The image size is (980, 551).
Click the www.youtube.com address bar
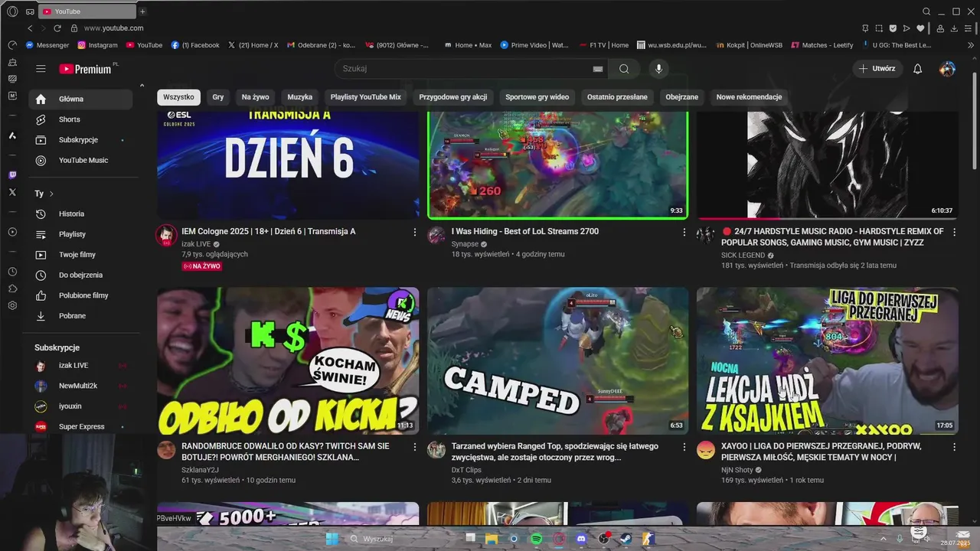tap(113, 28)
